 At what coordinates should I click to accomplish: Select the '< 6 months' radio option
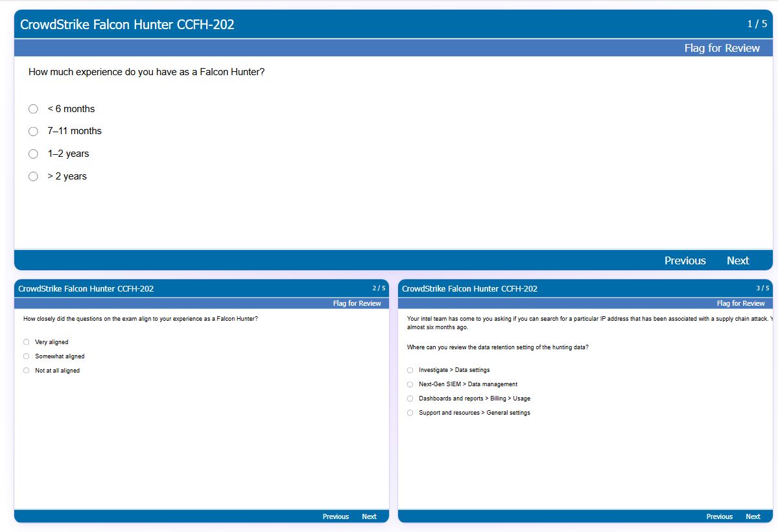click(x=33, y=109)
